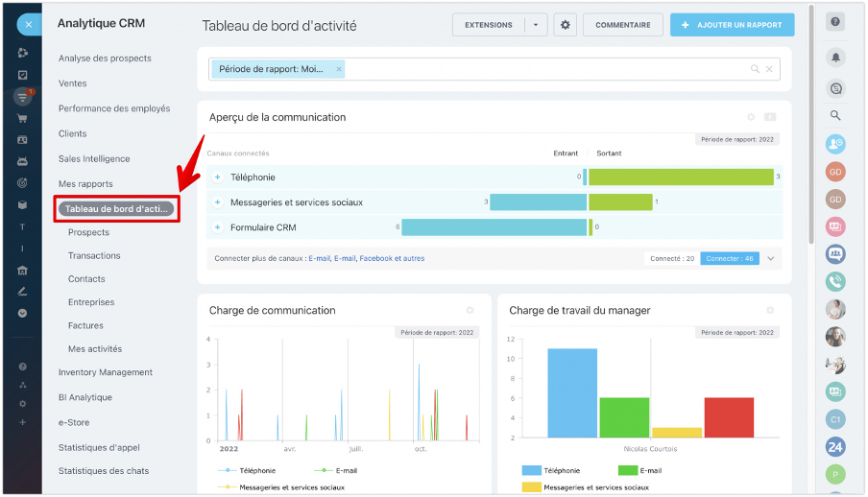Click the red bar in manager workload chart

(729, 417)
